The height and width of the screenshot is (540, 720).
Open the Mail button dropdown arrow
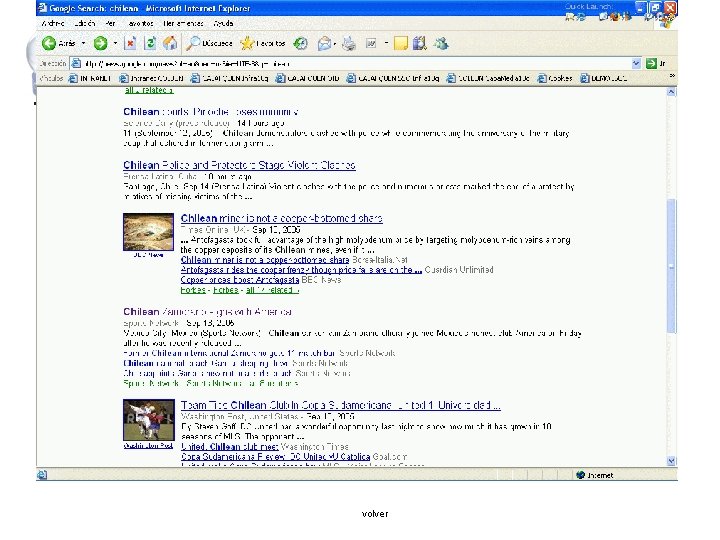pos(334,44)
